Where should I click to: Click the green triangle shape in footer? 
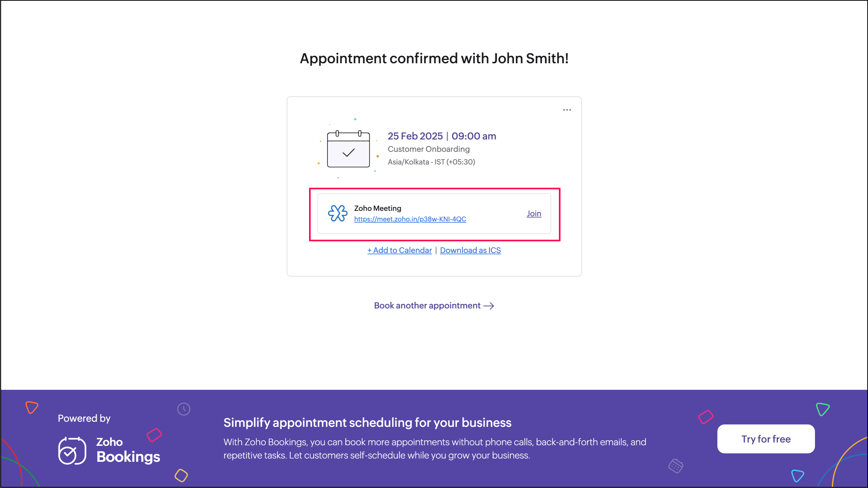[x=822, y=409]
